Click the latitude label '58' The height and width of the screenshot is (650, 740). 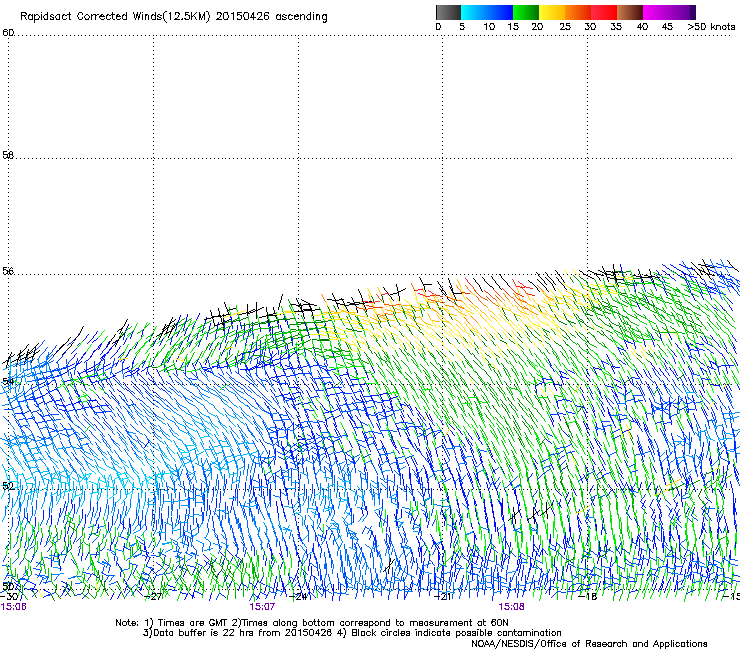click(x=8, y=155)
